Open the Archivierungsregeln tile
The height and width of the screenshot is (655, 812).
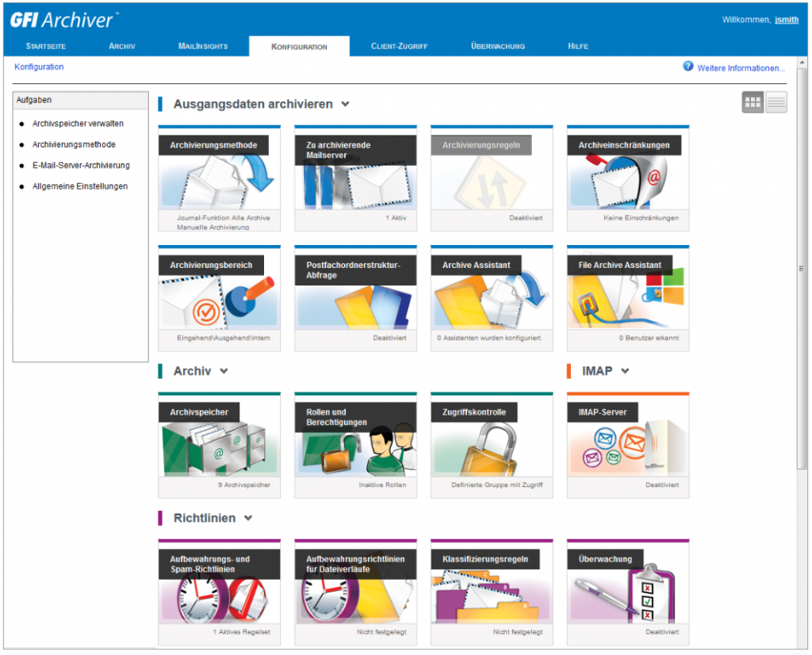tap(492, 178)
